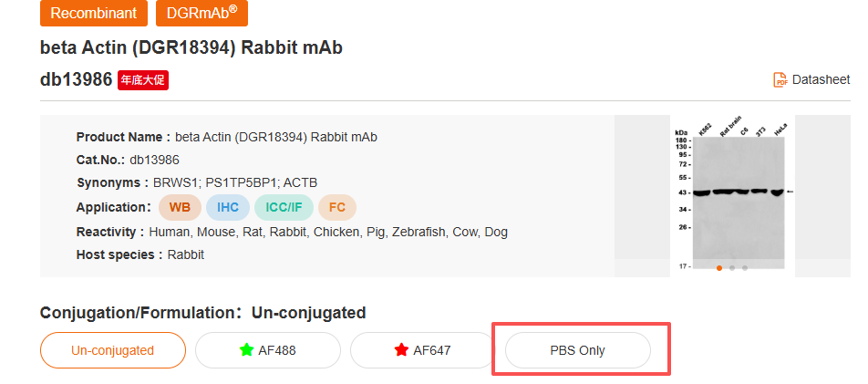Screen dimensions: 868x384
Task: Click the WB application badge
Action: (180, 207)
